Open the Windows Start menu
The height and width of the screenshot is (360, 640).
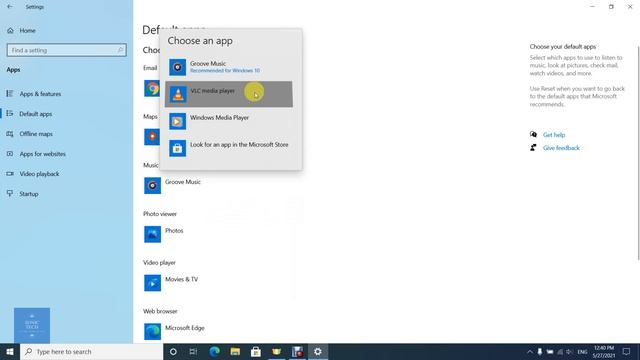pyautogui.click(x=10, y=351)
